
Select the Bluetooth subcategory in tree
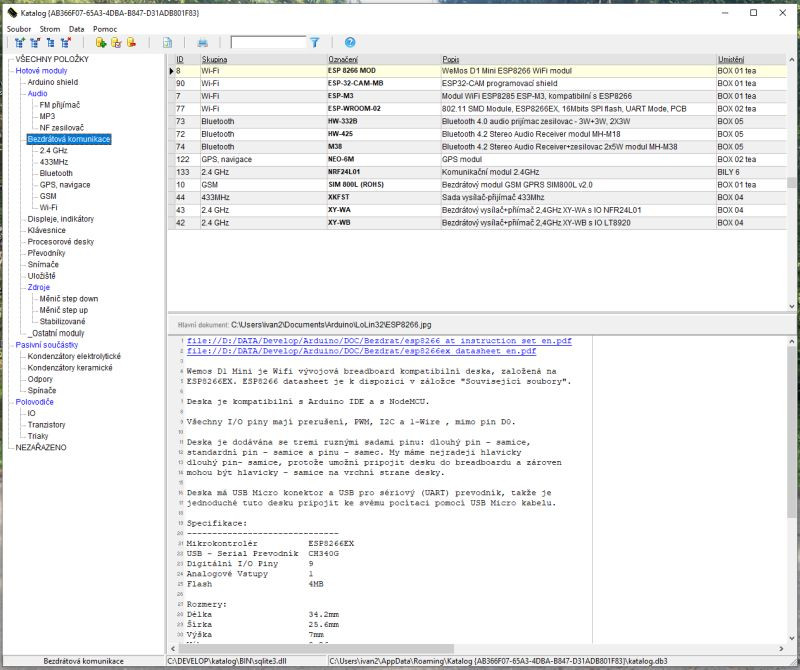tap(56, 173)
